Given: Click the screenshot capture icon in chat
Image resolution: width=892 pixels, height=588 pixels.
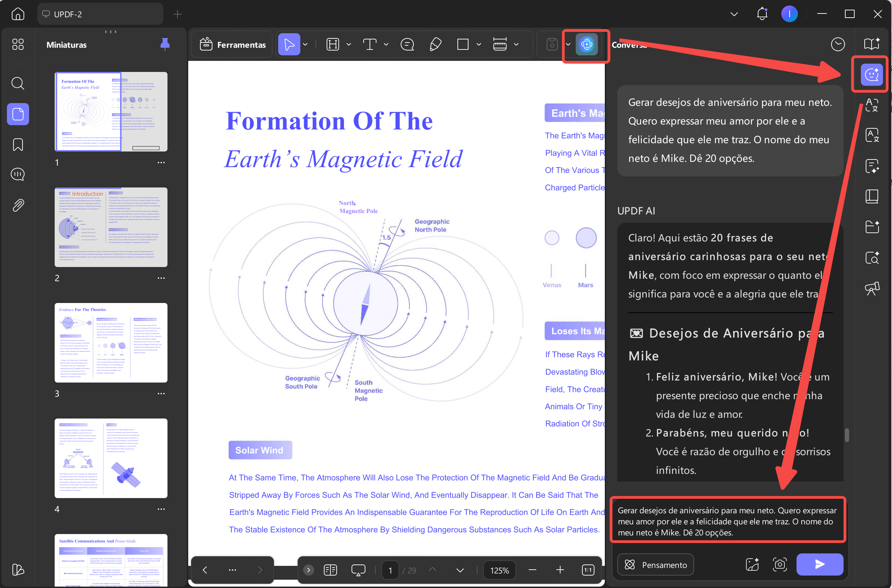Looking at the screenshot, I should [x=780, y=564].
